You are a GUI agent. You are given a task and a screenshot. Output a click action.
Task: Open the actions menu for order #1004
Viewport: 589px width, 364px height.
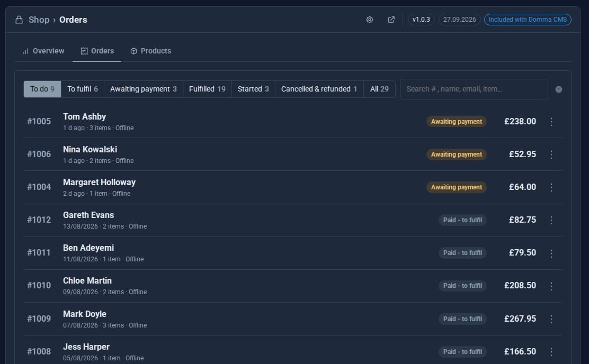551,187
